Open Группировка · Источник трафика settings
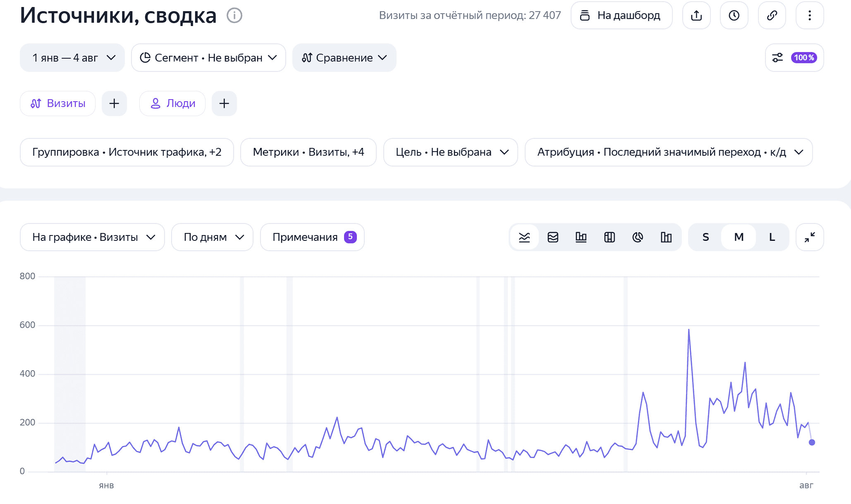 (127, 152)
